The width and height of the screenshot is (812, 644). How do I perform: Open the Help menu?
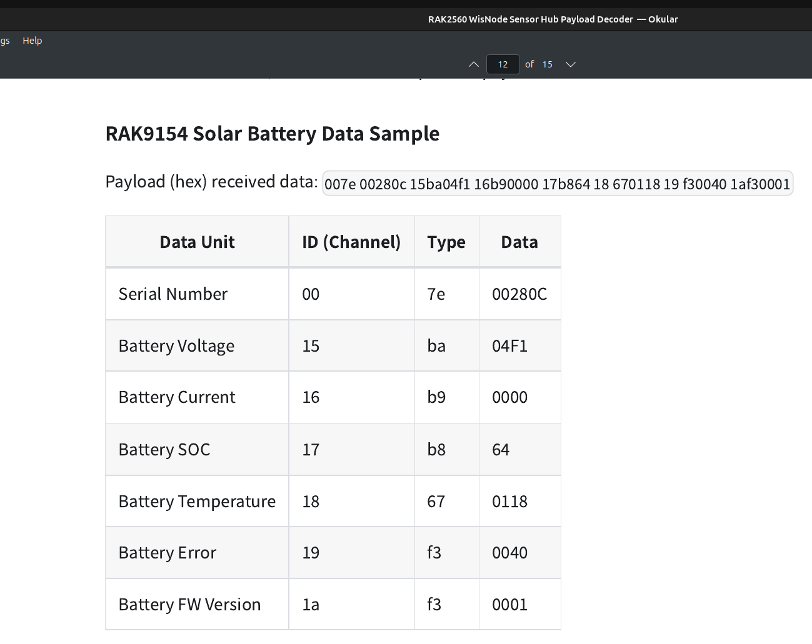33,41
